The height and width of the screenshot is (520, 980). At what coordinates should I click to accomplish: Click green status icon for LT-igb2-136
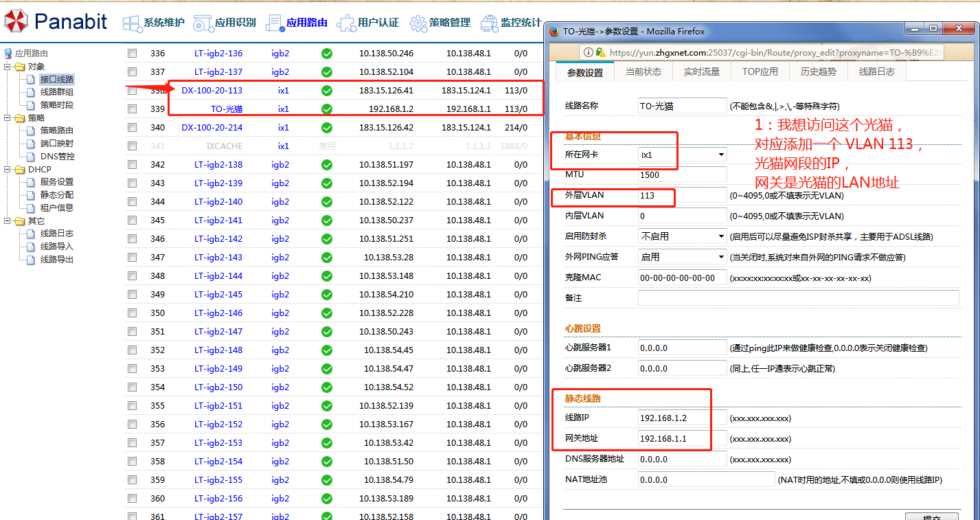327,54
